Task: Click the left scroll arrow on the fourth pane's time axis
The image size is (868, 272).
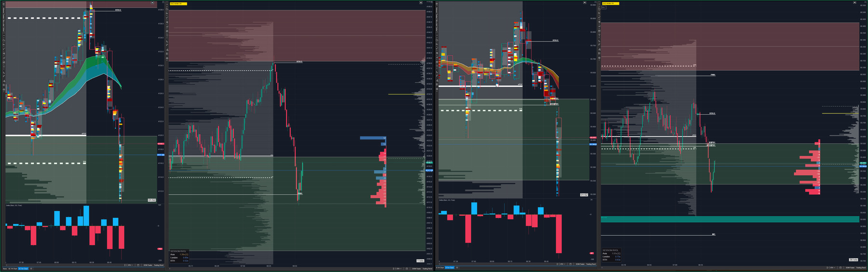Action: (x=602, y=268)
